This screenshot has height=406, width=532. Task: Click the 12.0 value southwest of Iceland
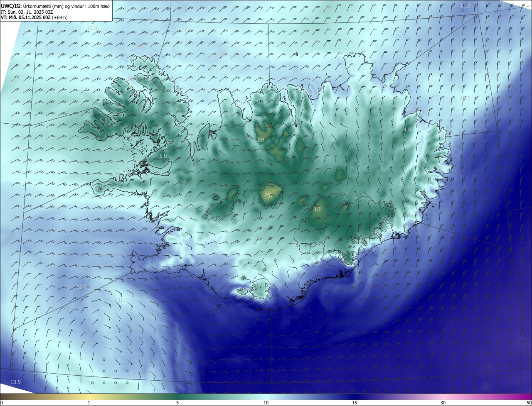82,287
